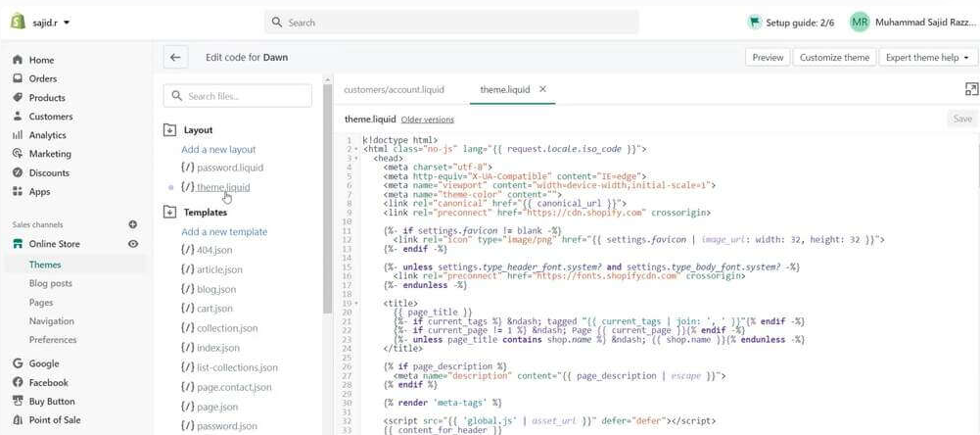980x435 pixels.
Task: Click the MR user avatar
Action: pyautogui.click(x=860, y=23)
